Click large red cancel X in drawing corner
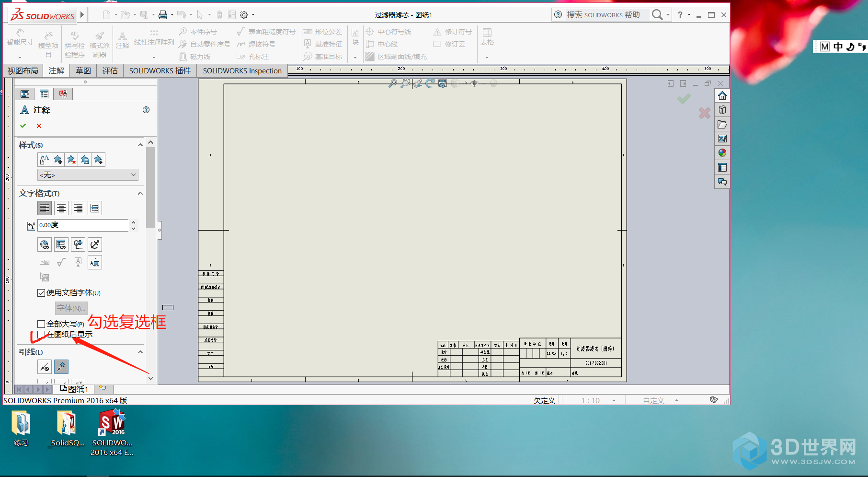 tap(704, 113)
